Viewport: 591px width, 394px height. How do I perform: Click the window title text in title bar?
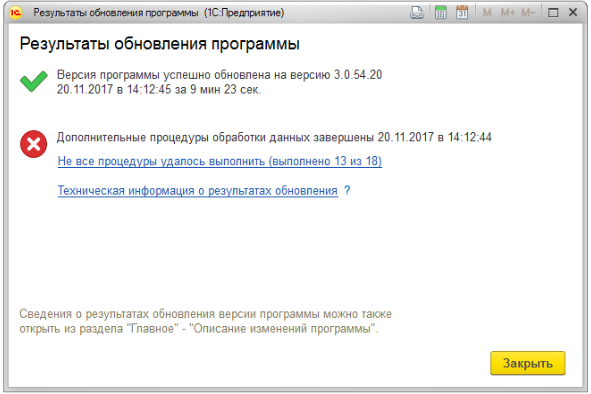[x=159, y=13]
